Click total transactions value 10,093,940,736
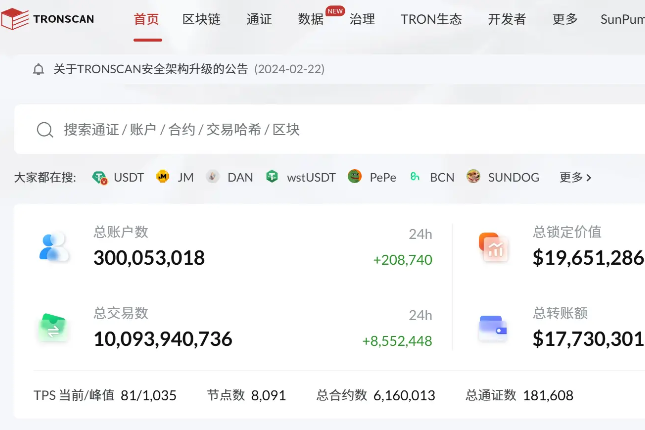This screenshot has height=430, width=645. (x=163, y=339)
